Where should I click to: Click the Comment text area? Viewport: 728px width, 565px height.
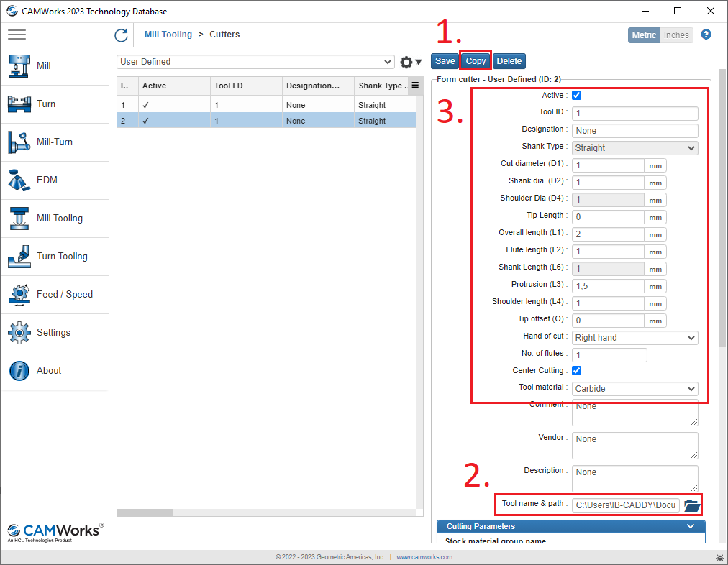click(x=634, y=413)
